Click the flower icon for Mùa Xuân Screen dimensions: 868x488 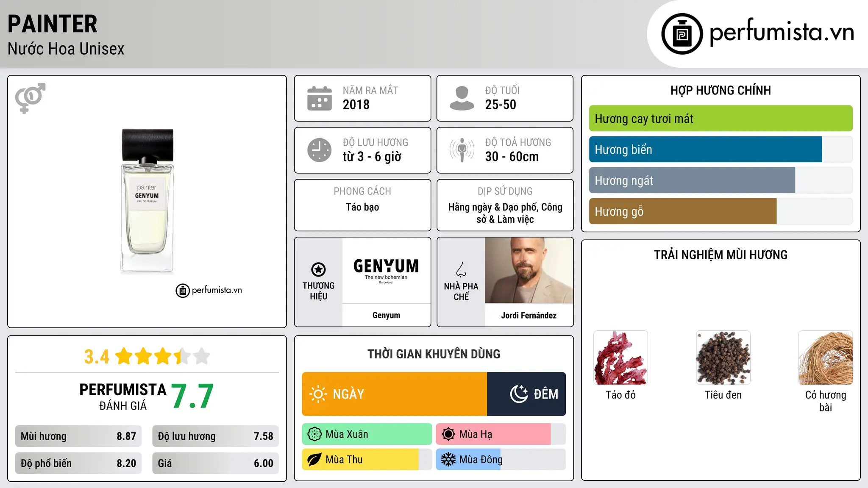314,434
